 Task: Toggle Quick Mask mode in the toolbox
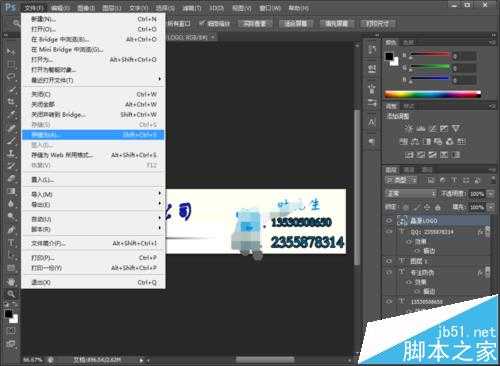[11, 330]
